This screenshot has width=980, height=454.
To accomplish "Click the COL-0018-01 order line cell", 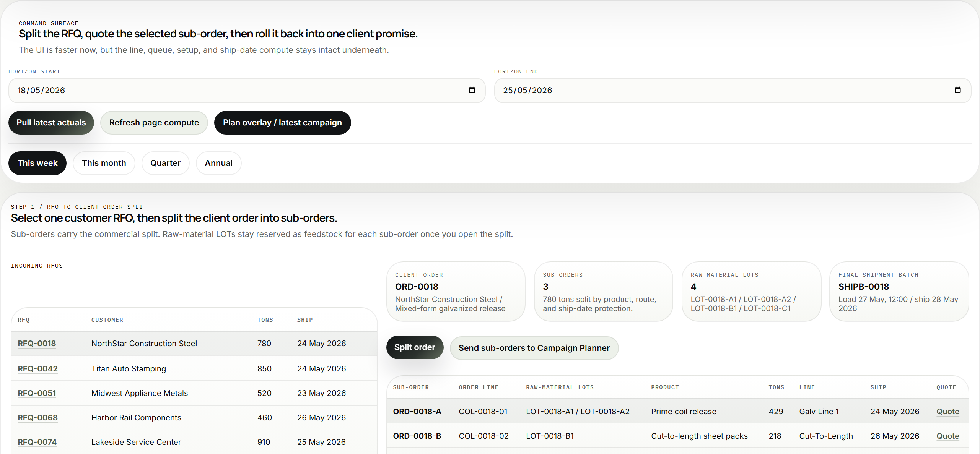I will (x=483, y=412).
